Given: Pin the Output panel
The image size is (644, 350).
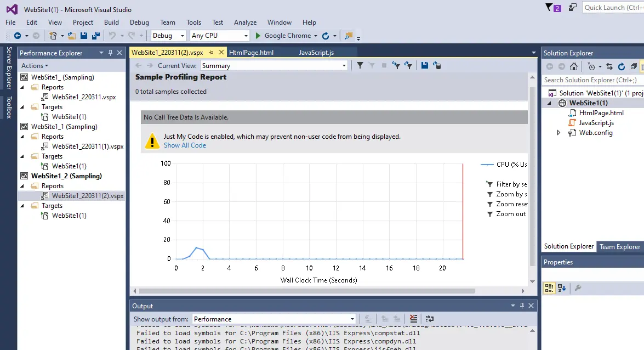Looking at the screenshot, I should pyautogui.click(x=522, y=306).
